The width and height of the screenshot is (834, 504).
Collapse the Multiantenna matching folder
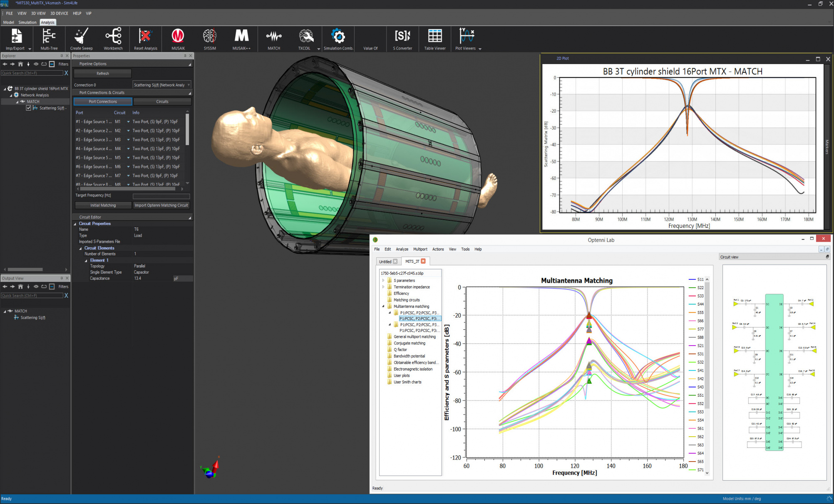point(384,306)
